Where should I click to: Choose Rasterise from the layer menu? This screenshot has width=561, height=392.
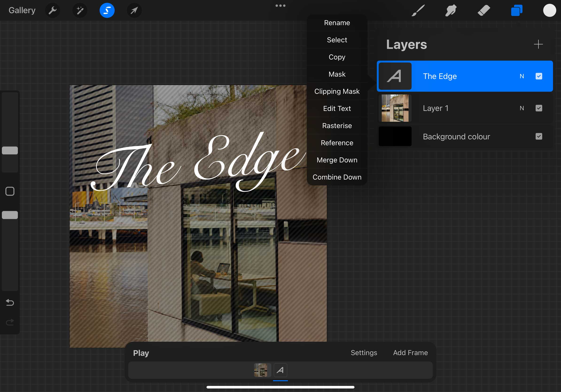tap(337, 126)
